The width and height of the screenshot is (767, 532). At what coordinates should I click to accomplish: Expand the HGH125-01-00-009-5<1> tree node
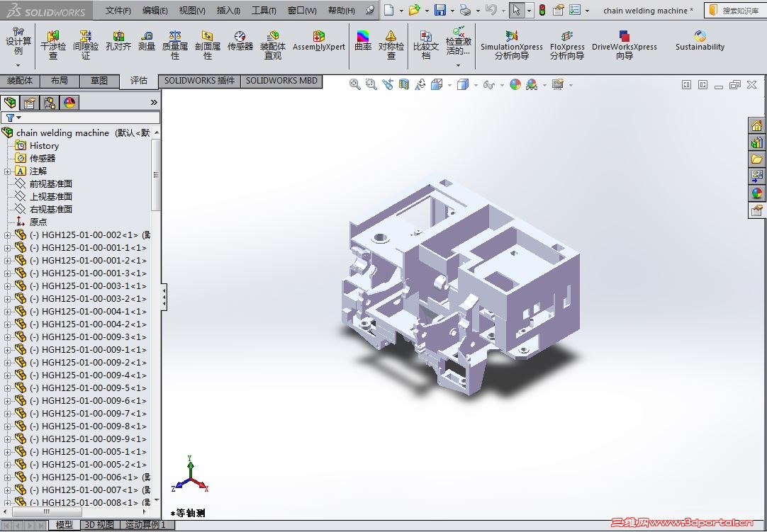click(x=7, y=388)
